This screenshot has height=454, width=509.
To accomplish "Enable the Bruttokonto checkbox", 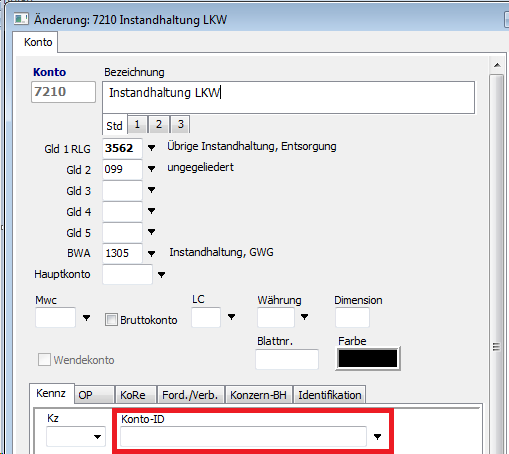I will click(x=111, y=320).
